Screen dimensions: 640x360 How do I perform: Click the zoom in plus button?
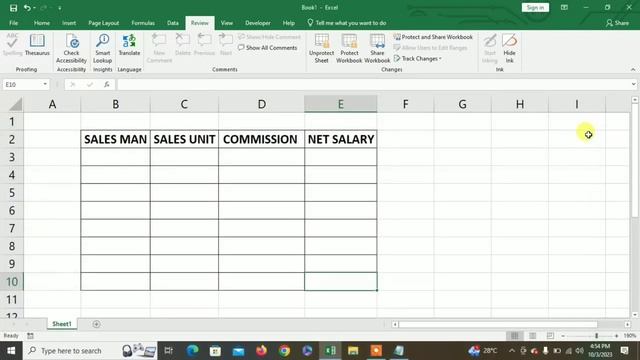point(616,336)
